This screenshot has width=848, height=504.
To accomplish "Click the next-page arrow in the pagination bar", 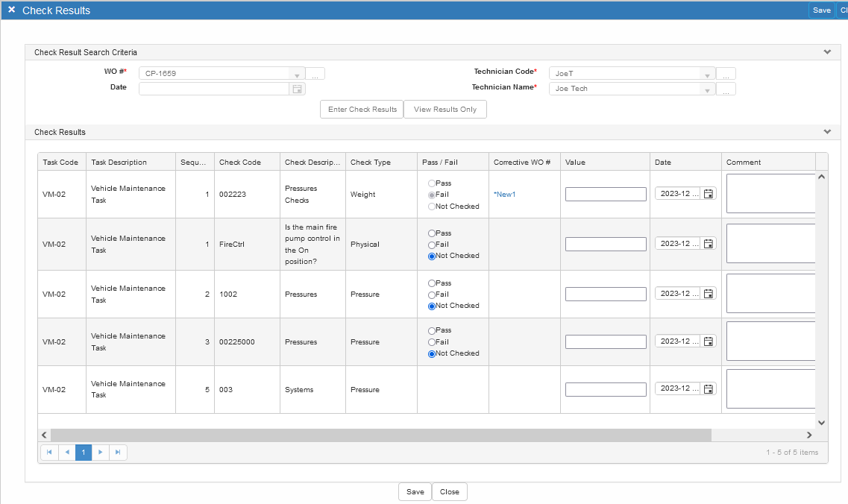I will [101, 452].
